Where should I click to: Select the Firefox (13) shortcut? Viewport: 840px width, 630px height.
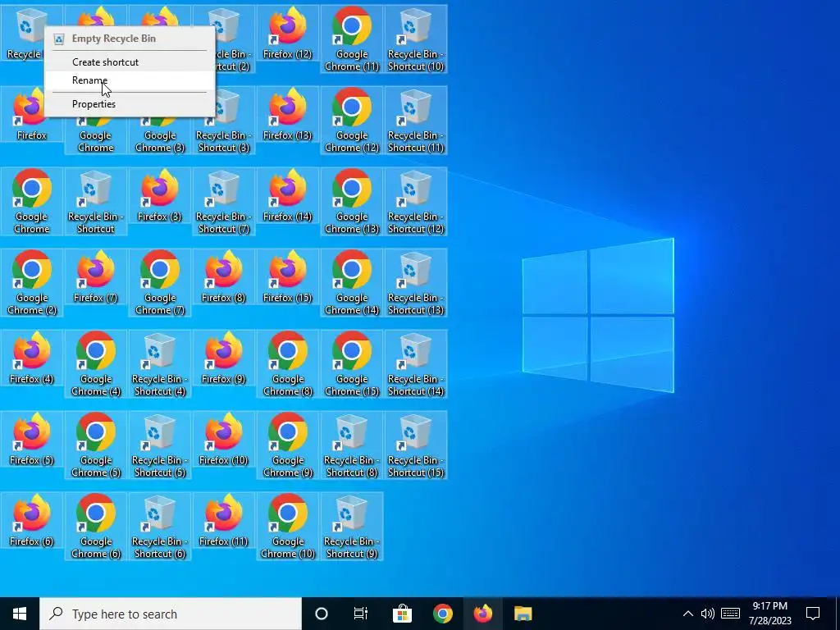[x=288, y=115]
